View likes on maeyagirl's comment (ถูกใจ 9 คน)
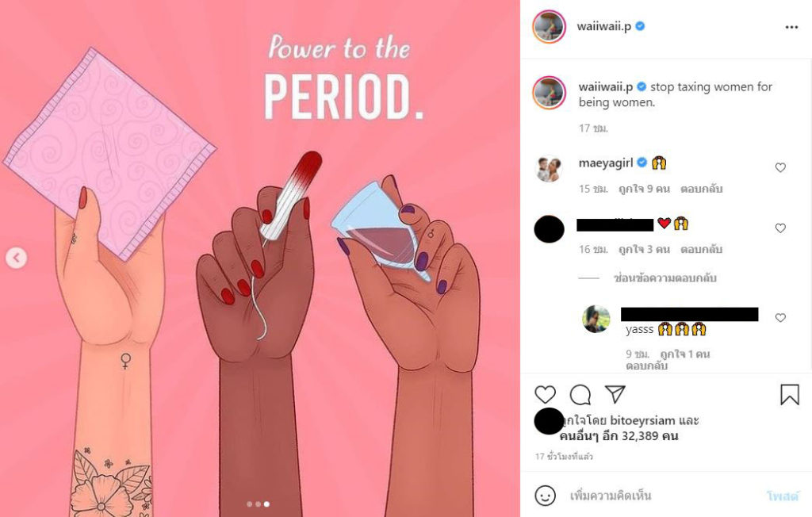 pyautogui.click(x=644, y=189)
